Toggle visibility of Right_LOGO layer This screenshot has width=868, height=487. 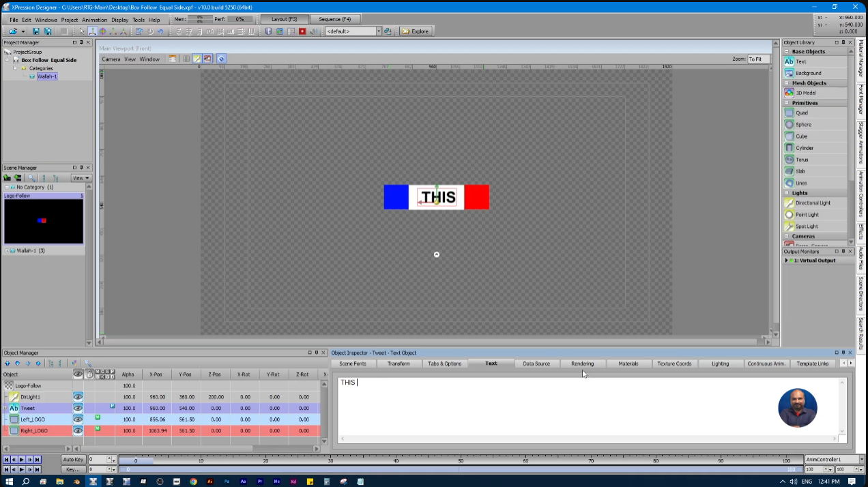pos(78,430)
